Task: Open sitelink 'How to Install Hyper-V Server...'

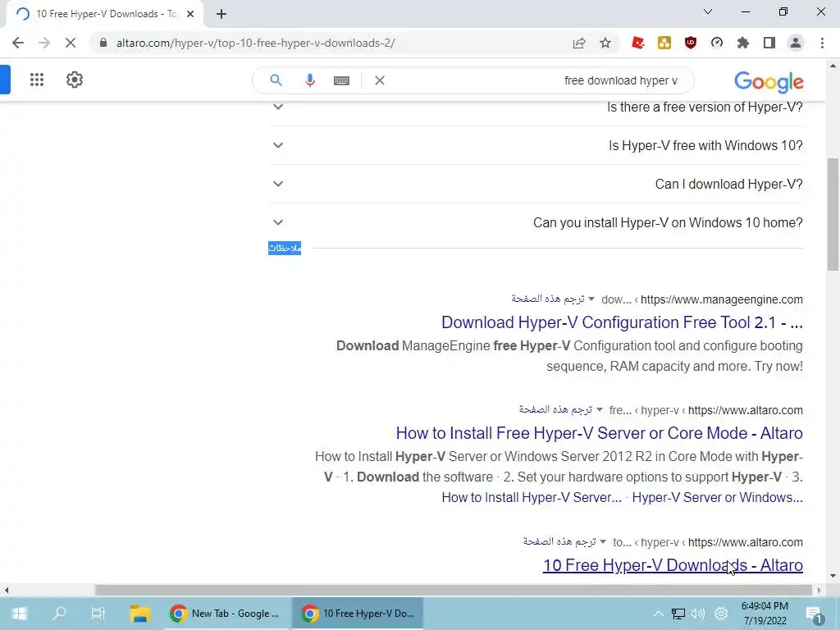Action: 532,497
